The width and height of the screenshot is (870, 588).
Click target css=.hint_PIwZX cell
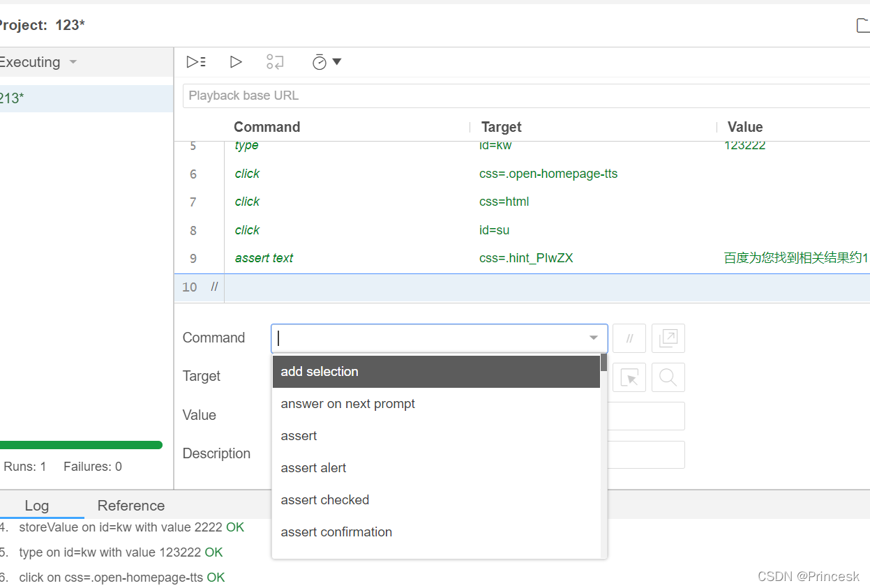526,258
